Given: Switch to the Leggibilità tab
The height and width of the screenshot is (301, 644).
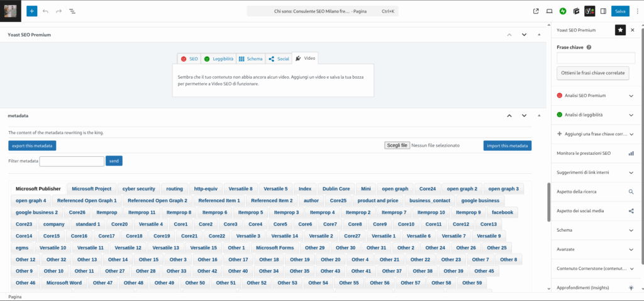Looking at the screenshot, I should [x=219, y=59].
